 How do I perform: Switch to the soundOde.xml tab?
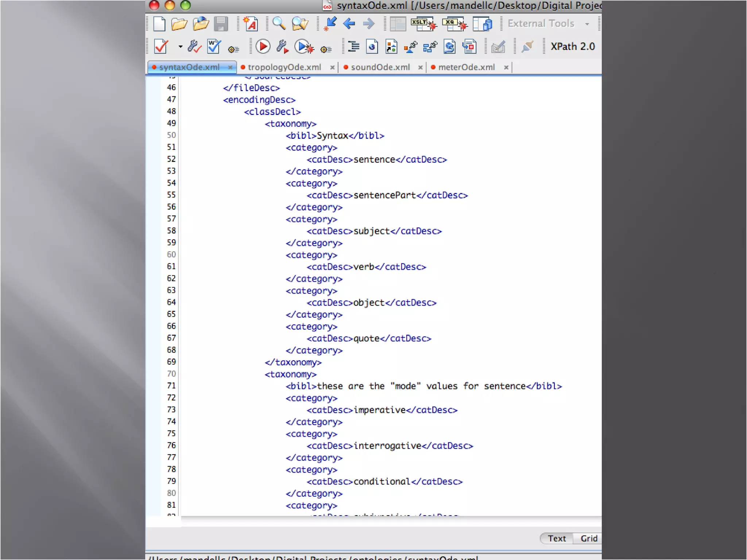(x=380, y=67)
